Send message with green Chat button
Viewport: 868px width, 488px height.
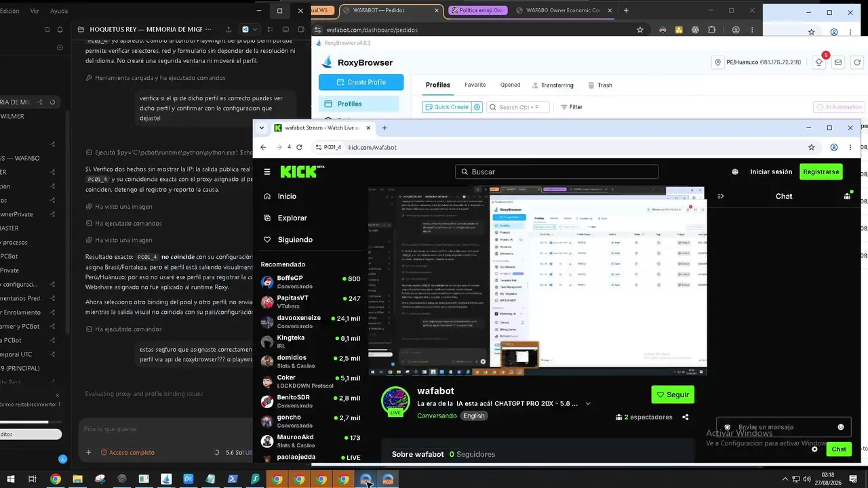tap(839, 449)
